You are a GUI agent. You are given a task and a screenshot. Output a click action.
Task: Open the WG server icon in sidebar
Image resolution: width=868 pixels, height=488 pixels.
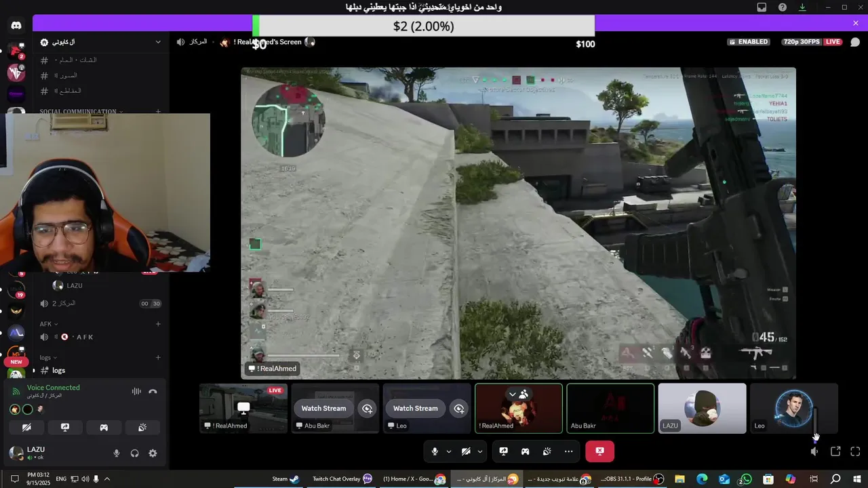pyautogui.click(x=16, y=72)
